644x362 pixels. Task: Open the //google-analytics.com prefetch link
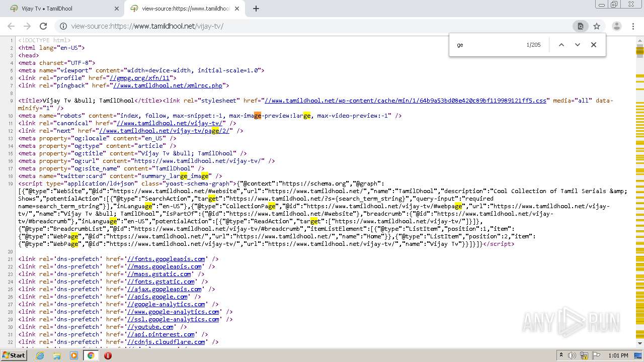pos(166,304)
